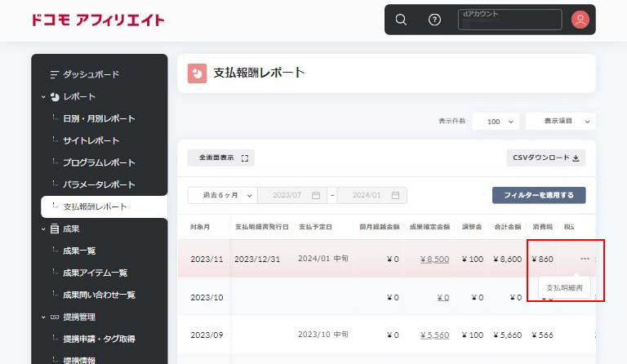Open the 表示項目 dropdown
The height and width of the screenshot is (364, 627).
tap(560, 122)
